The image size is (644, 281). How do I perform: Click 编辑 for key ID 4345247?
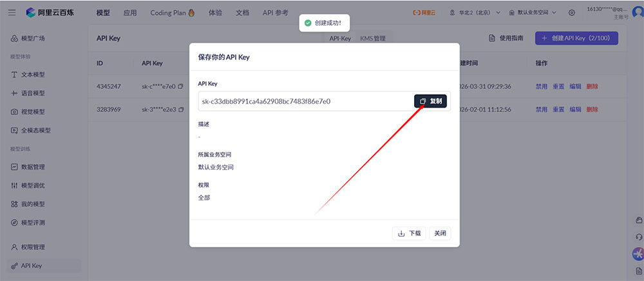click(575, 86)
